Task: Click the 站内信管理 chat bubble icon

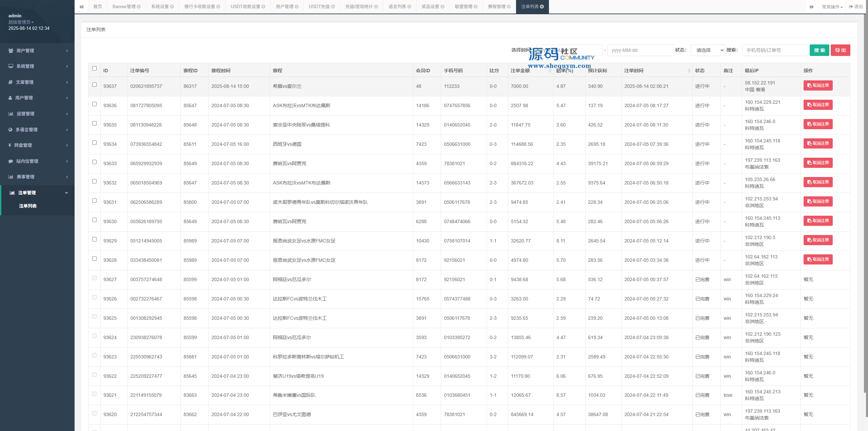Action: point(11,161)
